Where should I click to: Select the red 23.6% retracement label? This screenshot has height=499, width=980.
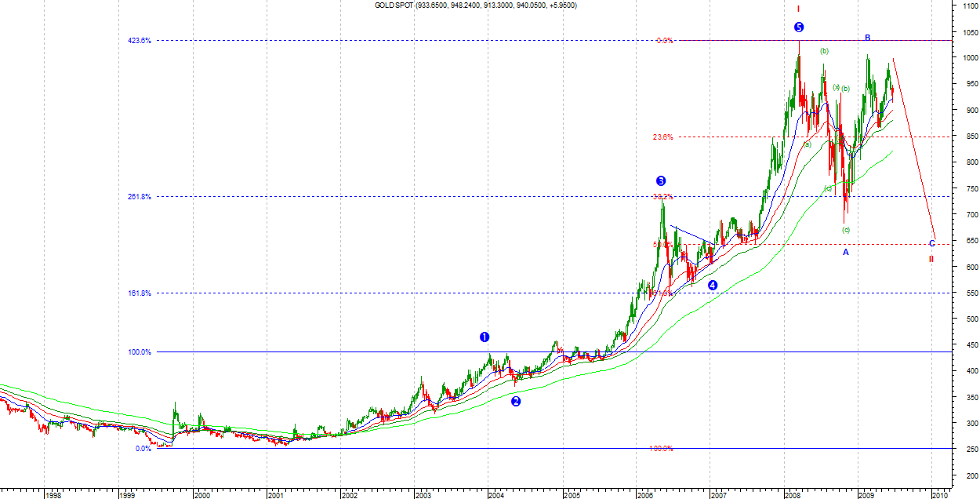(x=662, y=137)
